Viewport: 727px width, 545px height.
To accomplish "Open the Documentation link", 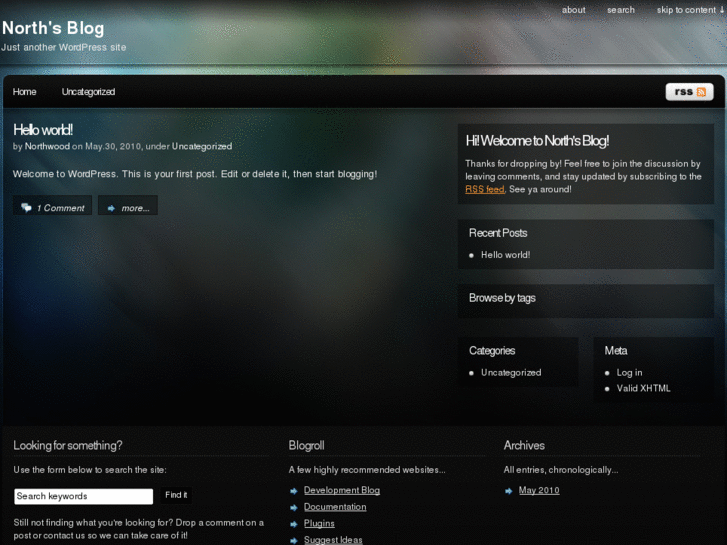I will pos(335,507).
